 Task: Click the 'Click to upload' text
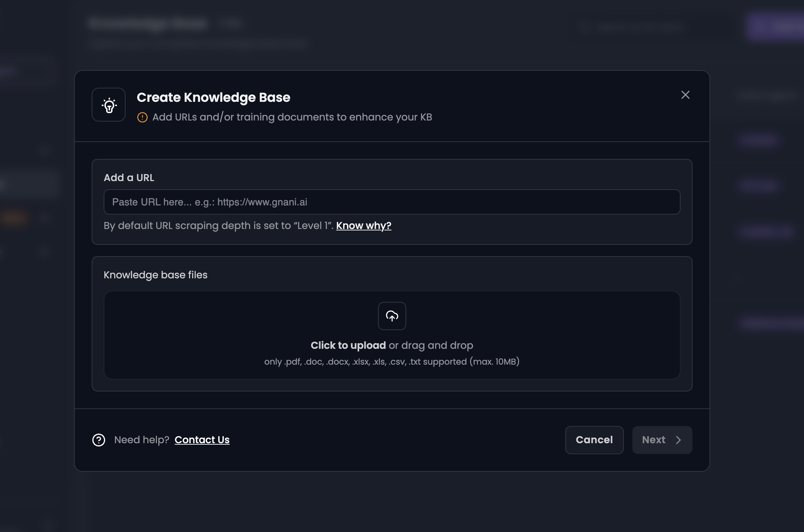click(348, 345)
